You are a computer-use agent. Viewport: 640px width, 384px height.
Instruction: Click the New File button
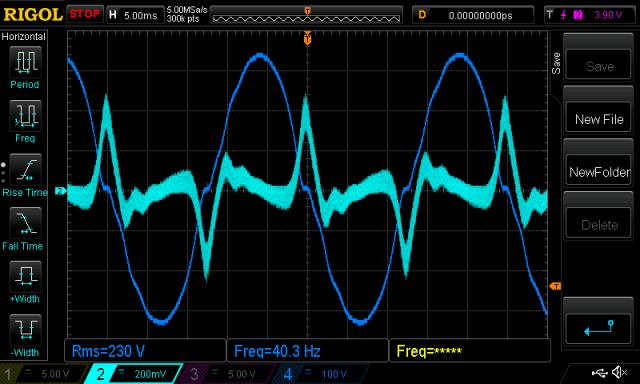pyautogui.click(x=599, y=119)
